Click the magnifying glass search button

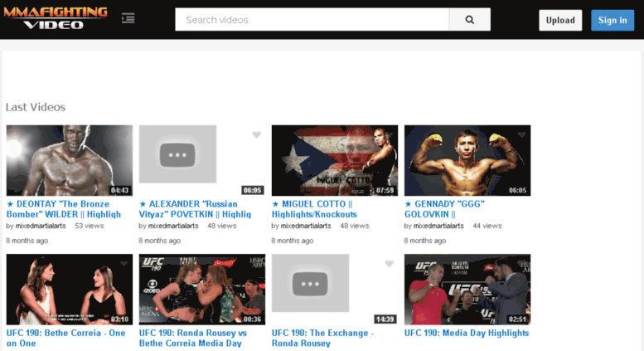coord(469,20)
